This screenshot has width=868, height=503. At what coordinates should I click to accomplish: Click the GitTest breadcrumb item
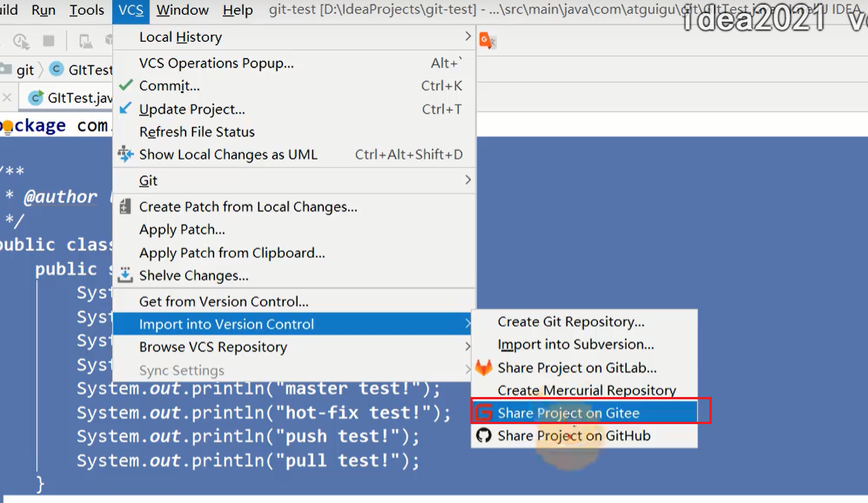tap(80, 70)
